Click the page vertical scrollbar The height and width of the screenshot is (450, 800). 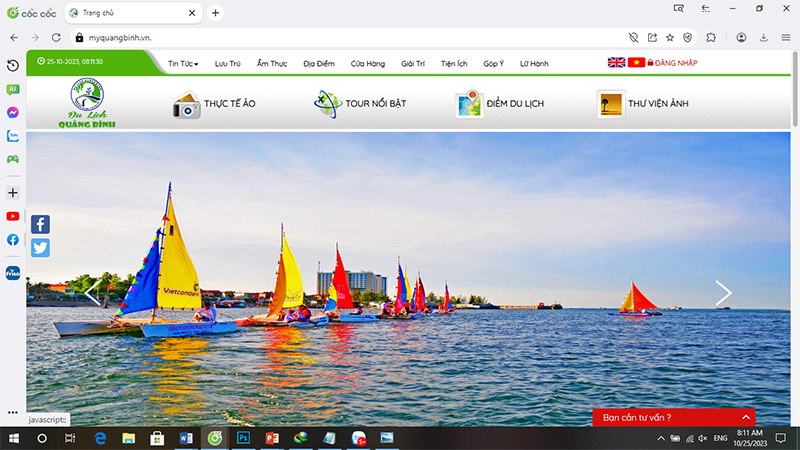click(795, 89)
